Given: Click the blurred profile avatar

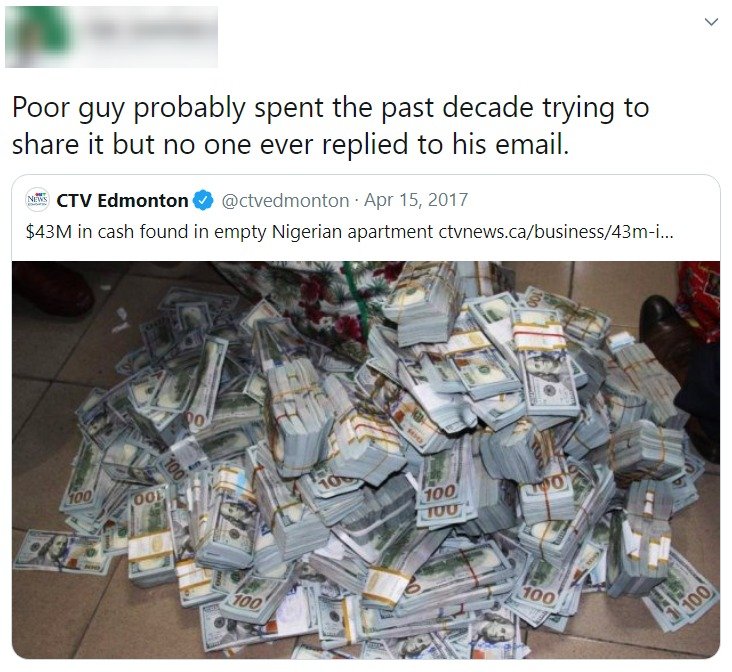Looking at the screenshot, I should click(x=38, y=36).
